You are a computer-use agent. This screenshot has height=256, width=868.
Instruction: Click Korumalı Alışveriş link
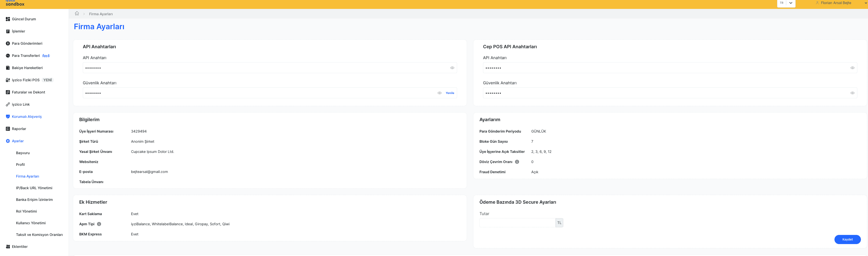27,117
